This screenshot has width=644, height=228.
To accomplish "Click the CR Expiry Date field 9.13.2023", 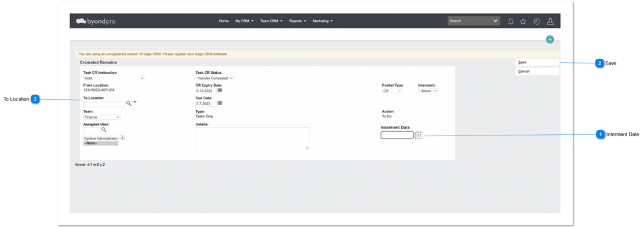I will point(206,91).
